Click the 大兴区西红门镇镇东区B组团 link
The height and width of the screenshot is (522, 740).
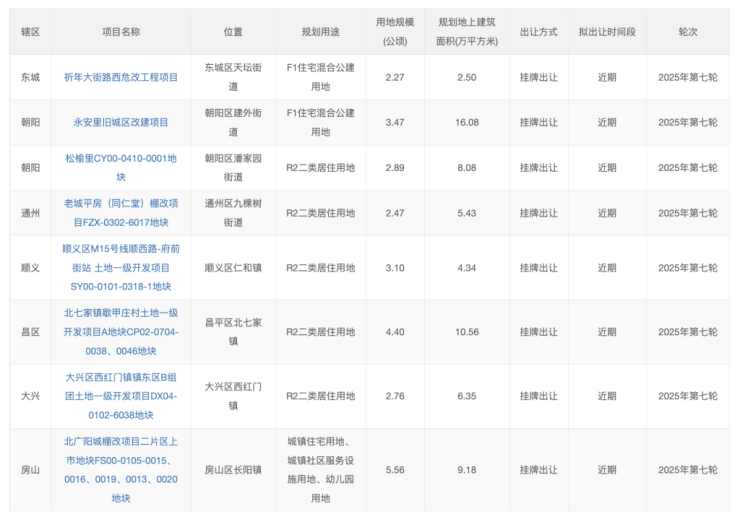[x=121, y=396]
